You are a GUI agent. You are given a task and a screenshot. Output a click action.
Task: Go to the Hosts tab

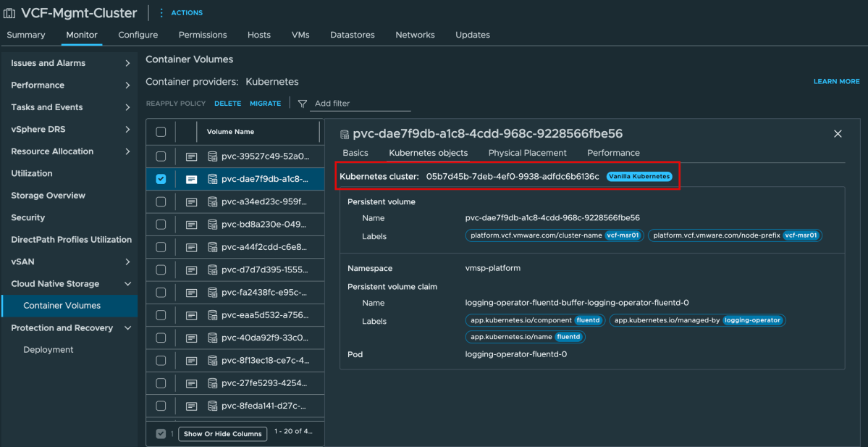point(259,35)
